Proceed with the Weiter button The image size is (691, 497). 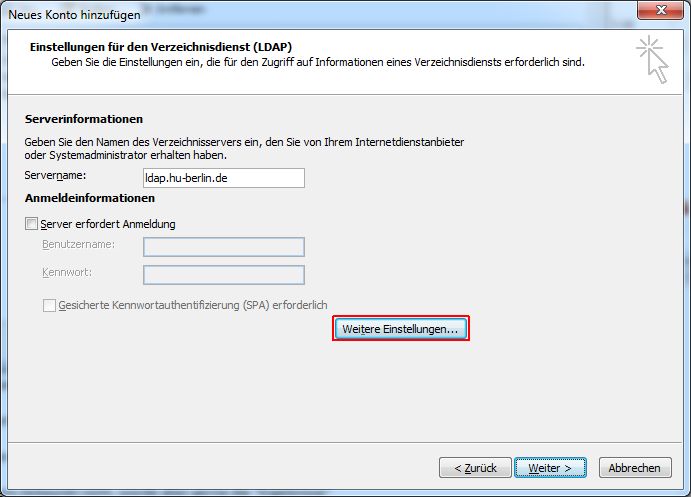549,467
